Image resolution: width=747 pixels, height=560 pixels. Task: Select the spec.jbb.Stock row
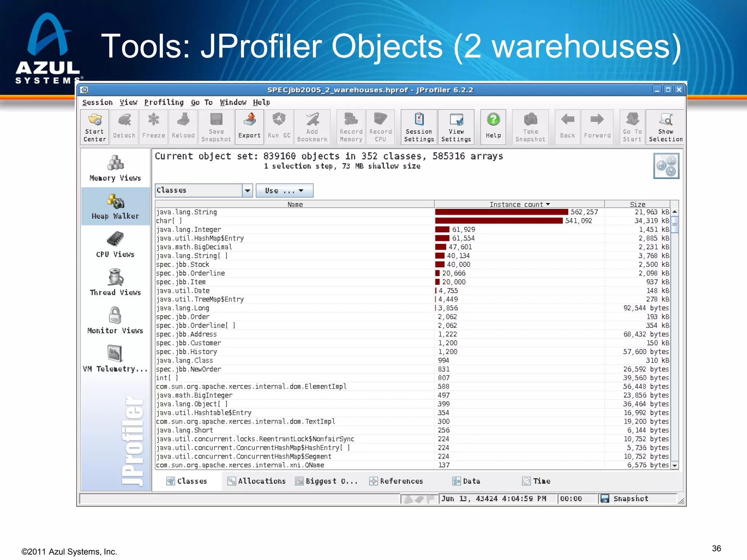413,264
